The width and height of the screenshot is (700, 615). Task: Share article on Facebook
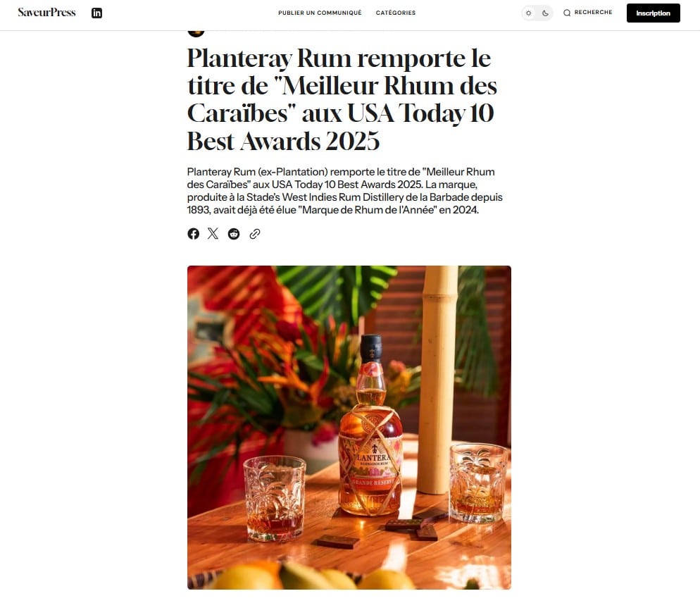pyautogui.click(x=193, y=234)
